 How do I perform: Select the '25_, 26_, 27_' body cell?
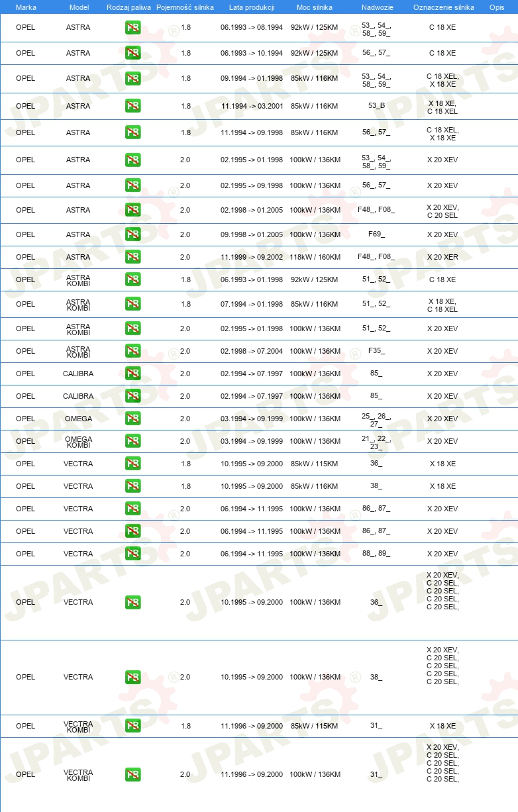tap(376, 419)
